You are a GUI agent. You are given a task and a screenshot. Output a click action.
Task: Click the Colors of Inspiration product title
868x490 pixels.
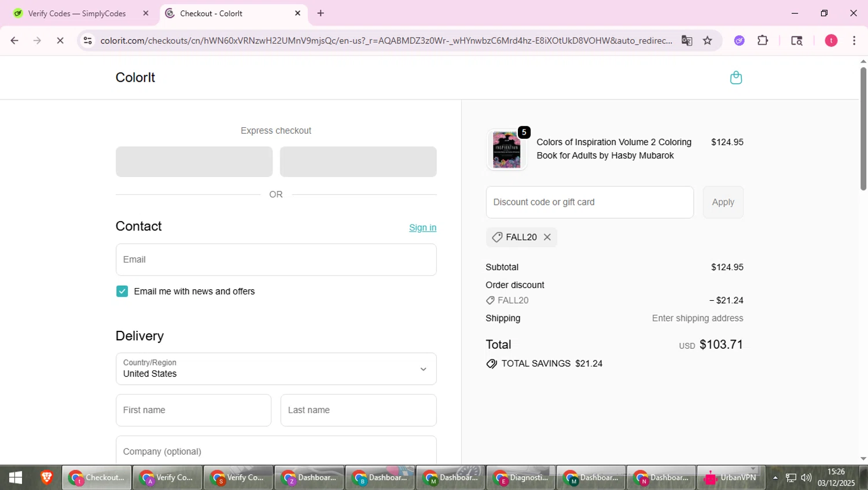pos(614,149)
